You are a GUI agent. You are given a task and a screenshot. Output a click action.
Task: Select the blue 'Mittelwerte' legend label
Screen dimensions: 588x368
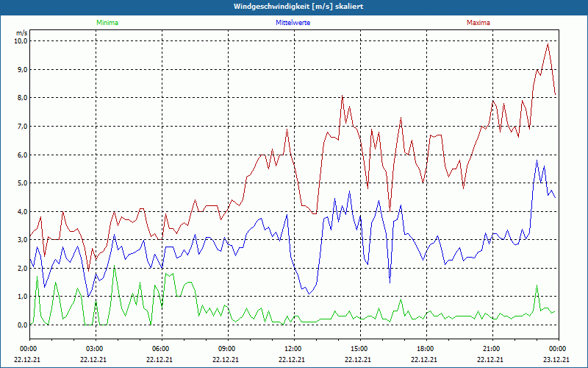pyautogui.click(x=293, y=23)
